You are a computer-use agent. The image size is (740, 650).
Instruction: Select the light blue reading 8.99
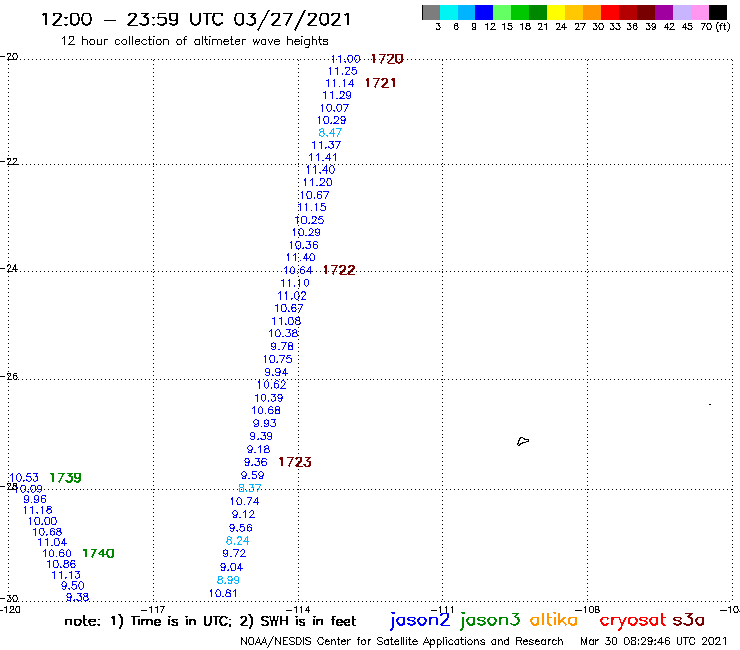[228, 580]
